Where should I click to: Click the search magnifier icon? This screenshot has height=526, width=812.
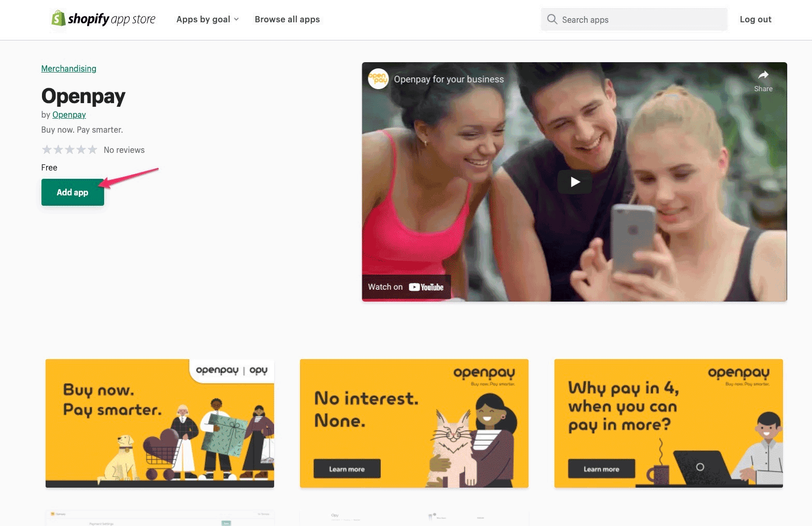coord(552,19)
